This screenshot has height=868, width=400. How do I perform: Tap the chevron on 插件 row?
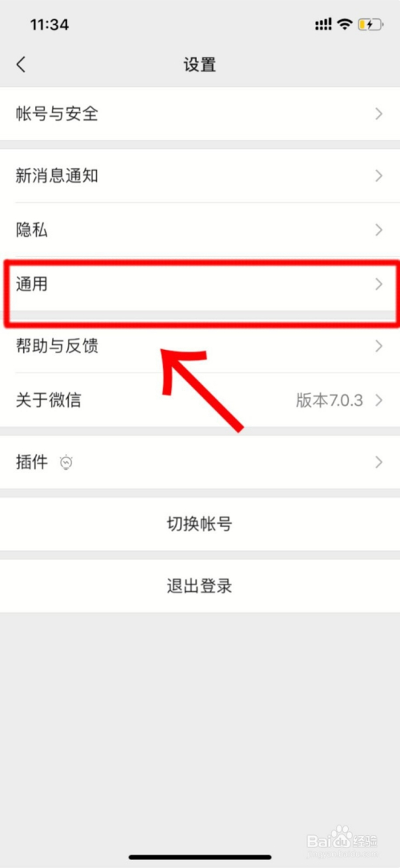pyautogui.click(x=379, y=462)
